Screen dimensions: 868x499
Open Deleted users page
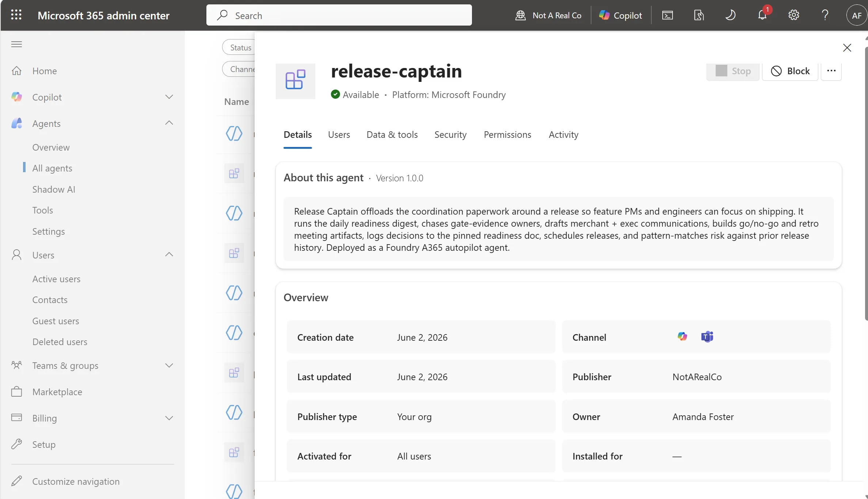(x=60, y=341)
